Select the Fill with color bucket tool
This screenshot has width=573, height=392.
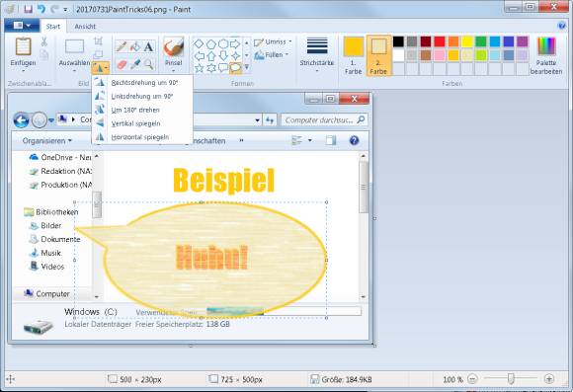[134, 46]
